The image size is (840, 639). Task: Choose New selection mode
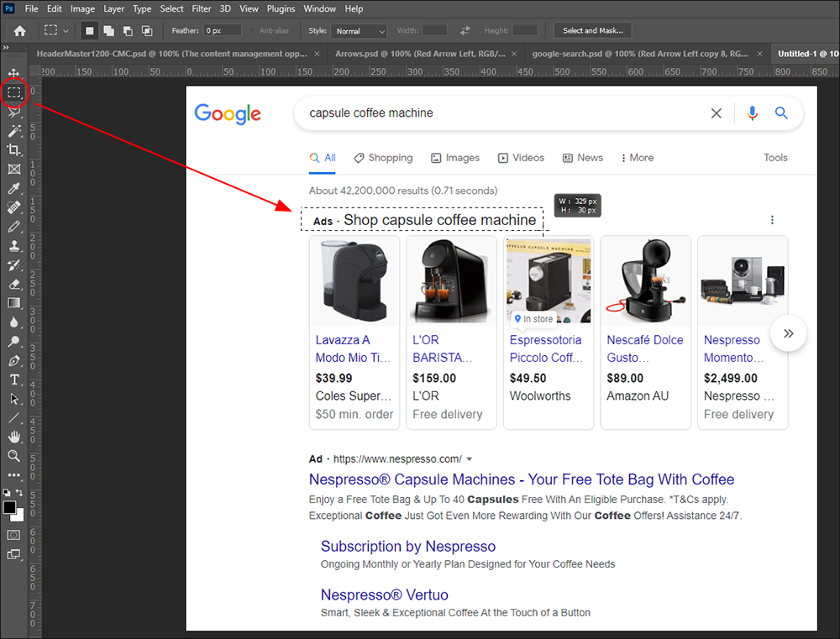(x=90, y=31)
